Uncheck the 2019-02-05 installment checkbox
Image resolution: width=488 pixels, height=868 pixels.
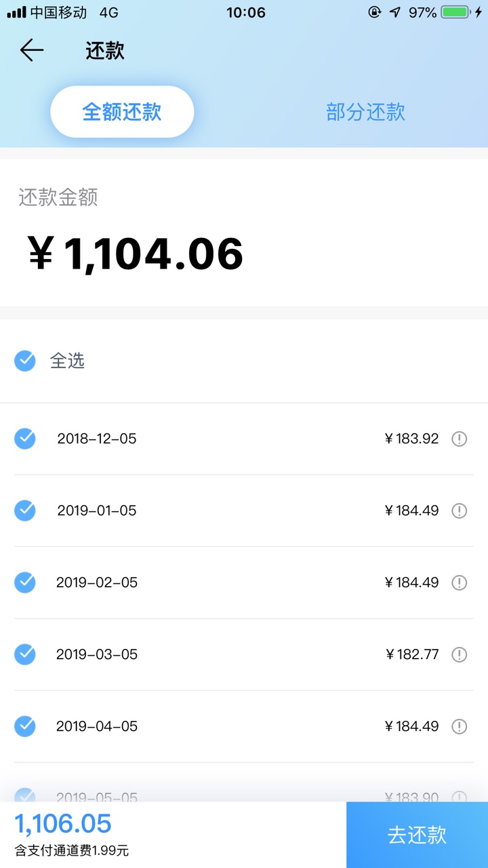(x=25, y=583)
